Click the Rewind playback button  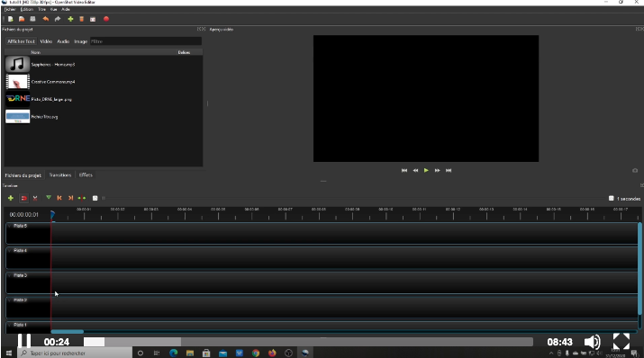[415, 170]
